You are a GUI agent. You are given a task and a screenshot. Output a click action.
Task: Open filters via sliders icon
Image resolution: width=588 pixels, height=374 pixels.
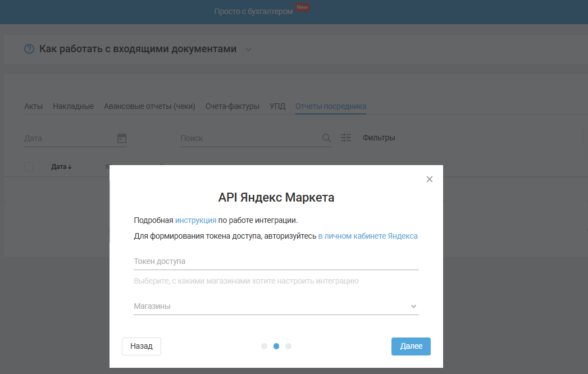(346, 138)
